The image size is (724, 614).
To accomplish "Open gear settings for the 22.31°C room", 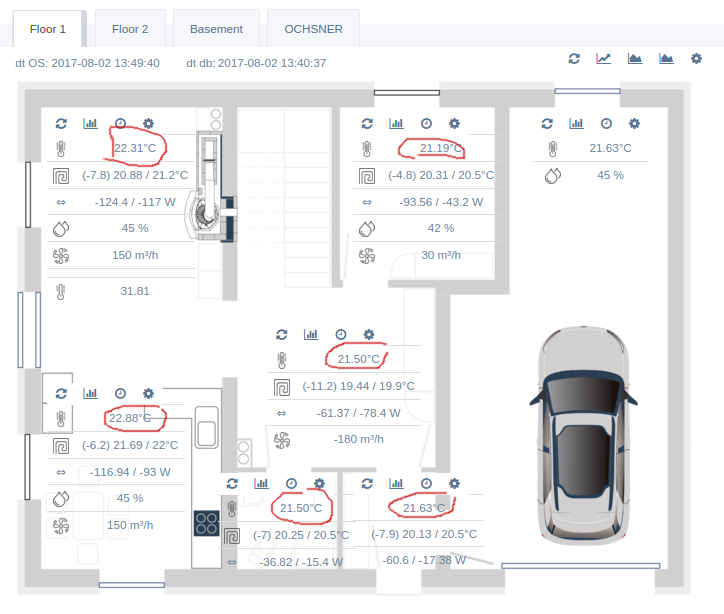I will tap(148, 124).
